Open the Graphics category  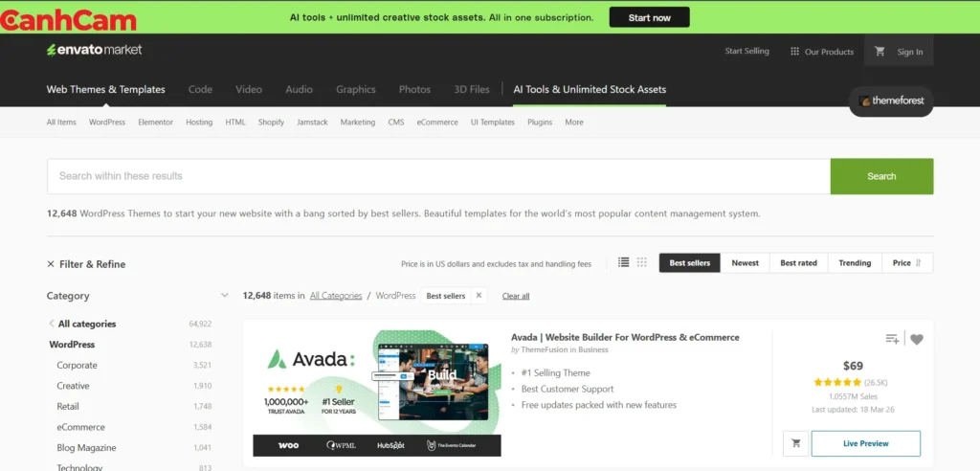[x=356, y=89]
